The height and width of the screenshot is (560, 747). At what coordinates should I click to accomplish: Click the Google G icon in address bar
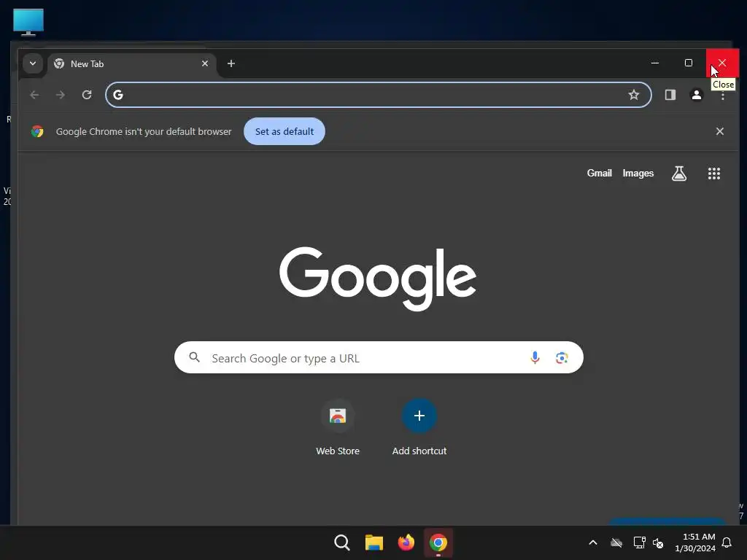click(118, 95)
